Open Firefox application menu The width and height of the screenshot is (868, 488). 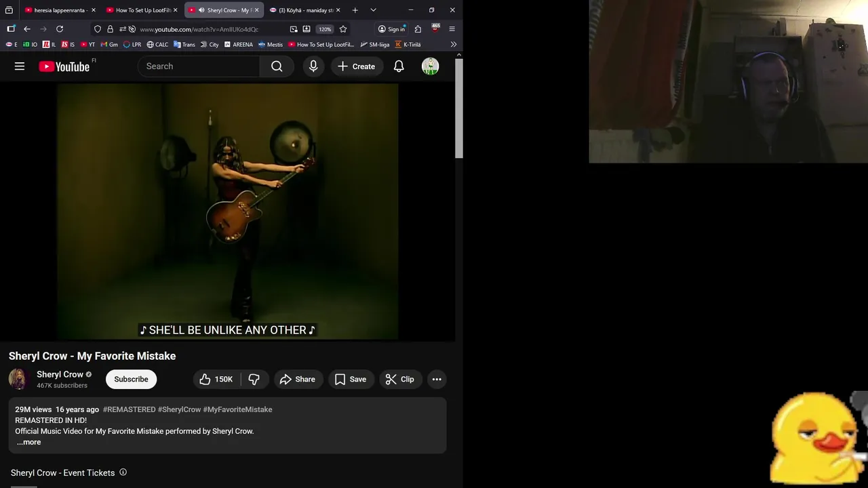tap(452, 29)
